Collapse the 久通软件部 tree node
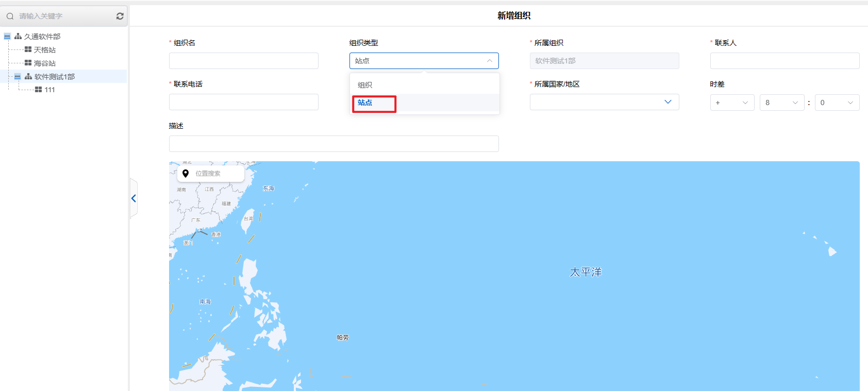The width and height of the screenshot is (868, 391). (7, 37)
